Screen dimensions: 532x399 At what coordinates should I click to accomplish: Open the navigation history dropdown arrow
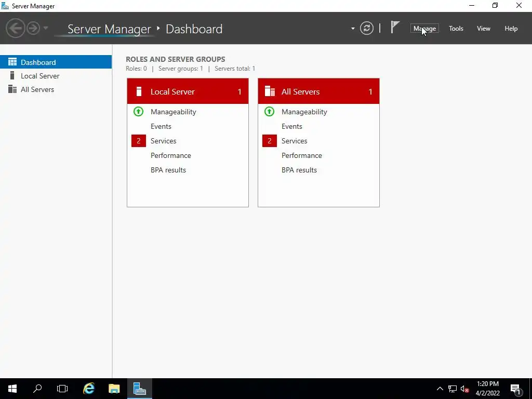pyautogui.click(x=46, y=28)
